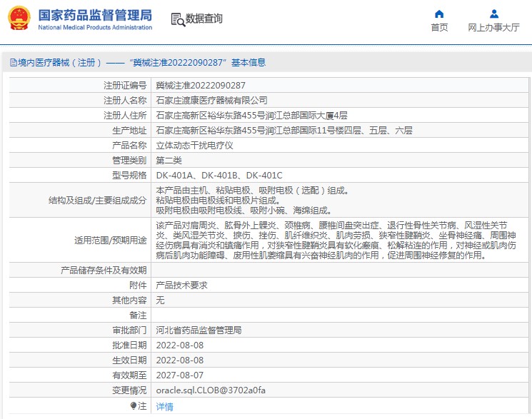Click the expiry date 2027-08-07
Viewport: 532px width, 419px height.
click(180, 375)
